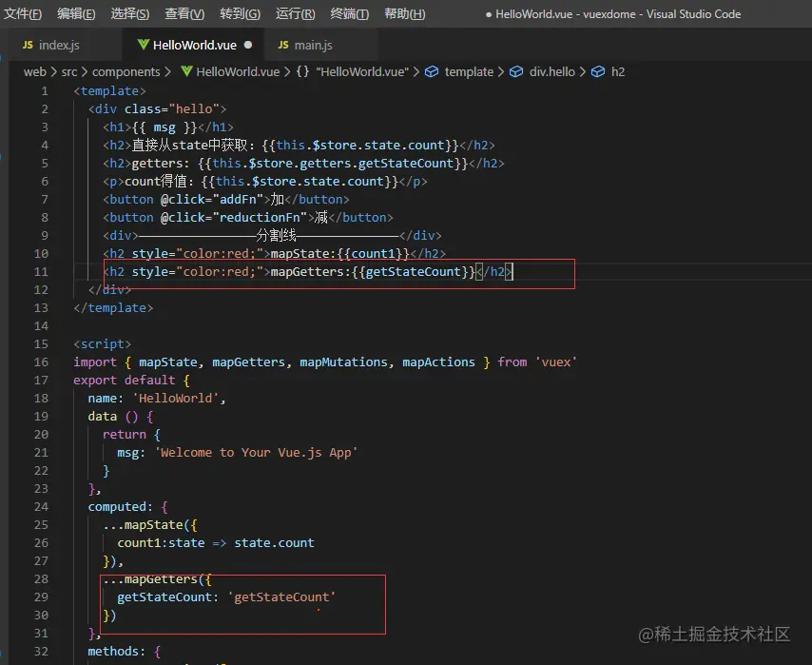
Task: Open the 文件(F) menu
Action: tap(23, 13)
